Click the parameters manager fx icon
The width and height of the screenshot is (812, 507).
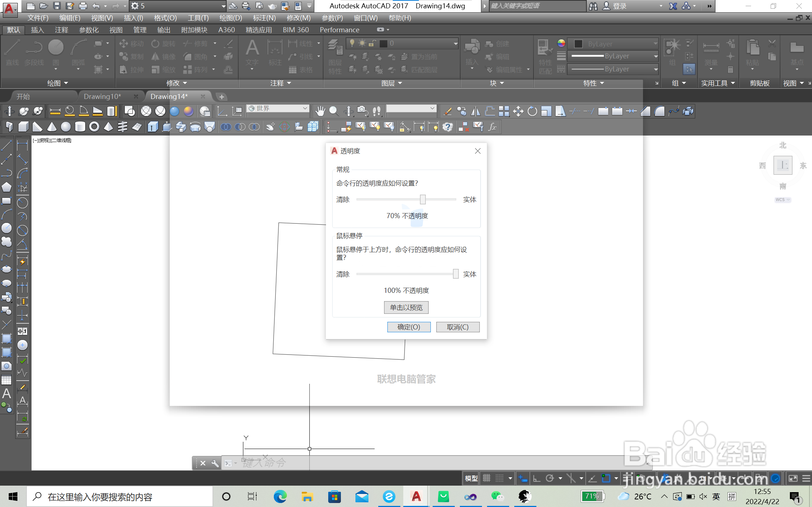coord(492,127)
